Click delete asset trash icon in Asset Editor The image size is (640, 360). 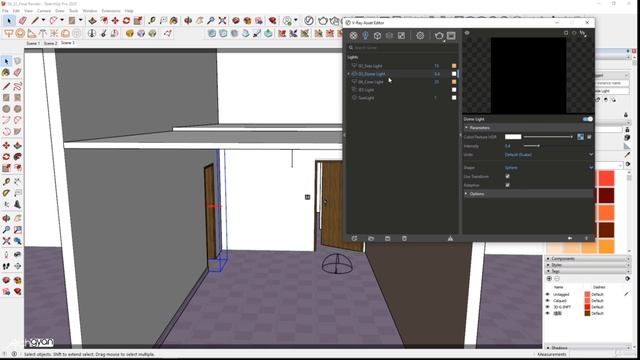coord(404,238)
